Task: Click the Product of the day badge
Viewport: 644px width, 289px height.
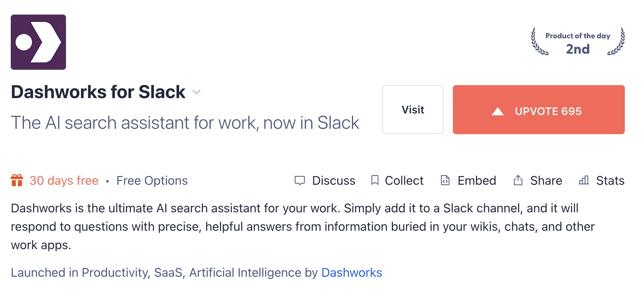Action: (x=578, y=42)
